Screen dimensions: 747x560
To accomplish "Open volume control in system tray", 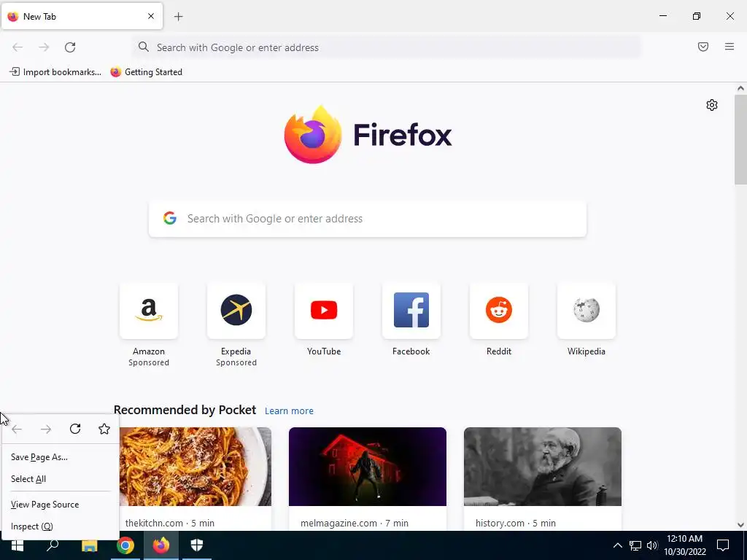I will coord(652,545).
